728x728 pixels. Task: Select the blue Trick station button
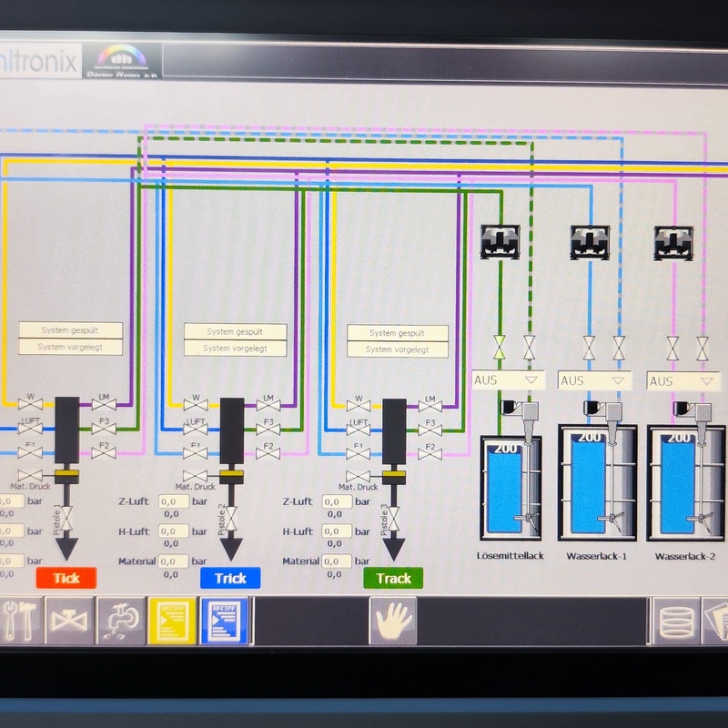[230, 578]
